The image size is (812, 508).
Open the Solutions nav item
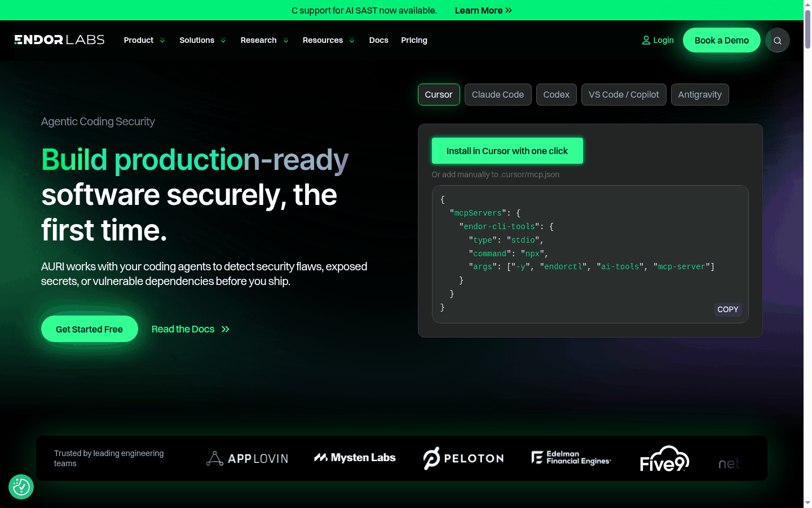[x=197, y=40]
